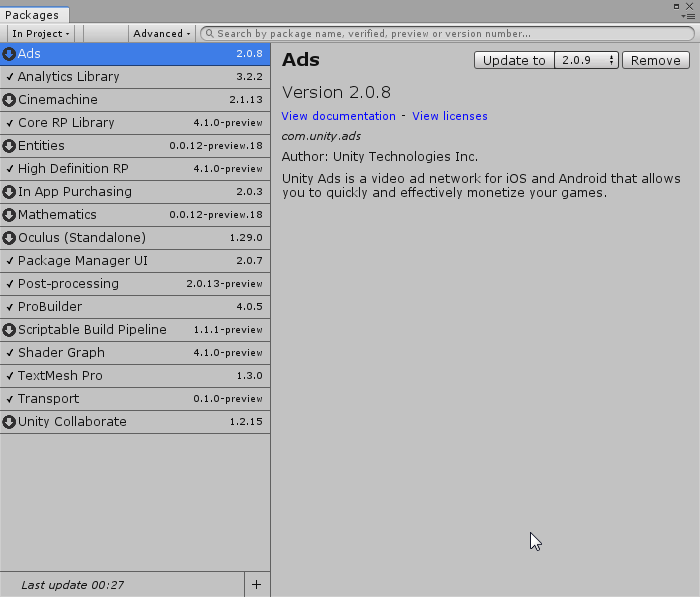Screen dimensions: 700x597
Task: Click the update icon beside Oculus (Standalone)
Action: (9, 238)
